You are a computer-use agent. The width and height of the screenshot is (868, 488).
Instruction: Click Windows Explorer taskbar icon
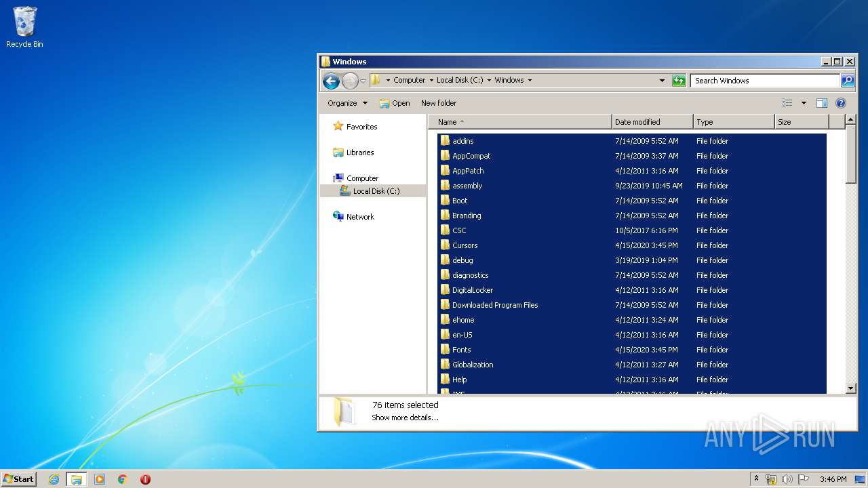tap(77, 479)
